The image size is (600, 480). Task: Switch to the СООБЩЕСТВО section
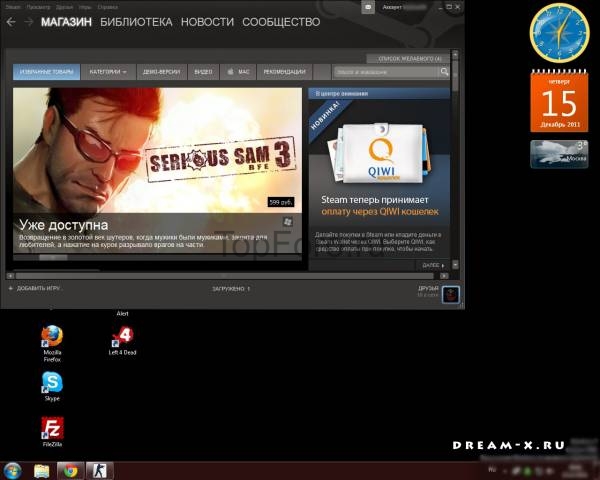point(281,22)
